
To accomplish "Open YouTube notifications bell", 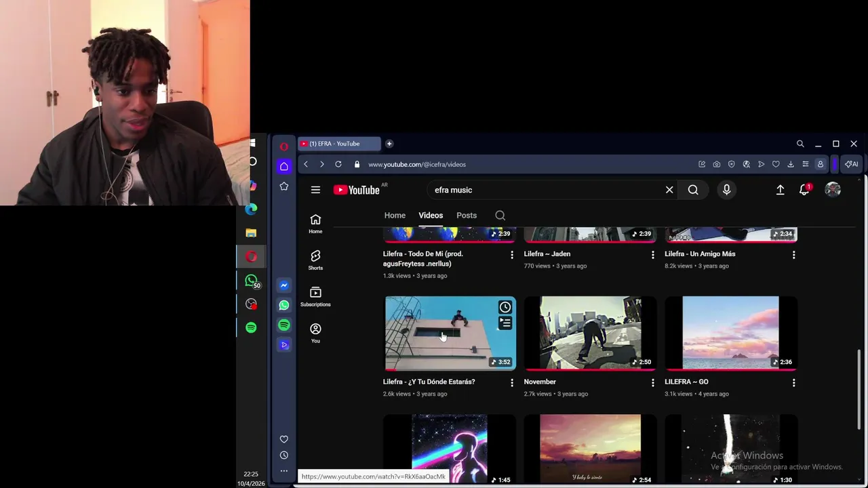I will pos(805,190).
